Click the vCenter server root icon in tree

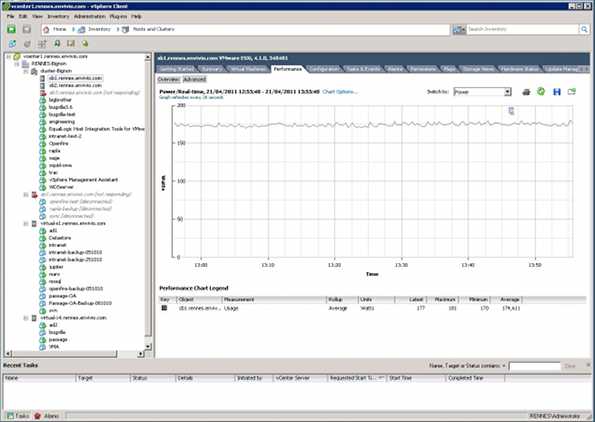(x=17, y=56)
